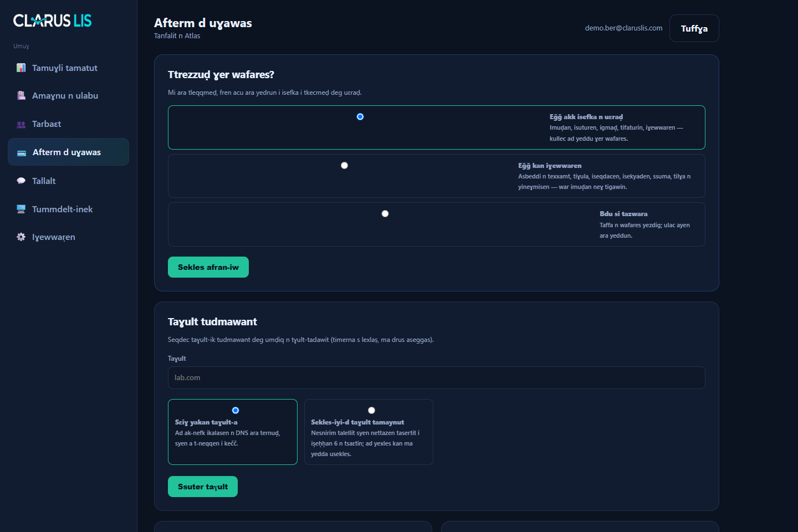Click the Clarus LIS logo
The width and height of the screenshot is (798, 532).
click(53, 21)
